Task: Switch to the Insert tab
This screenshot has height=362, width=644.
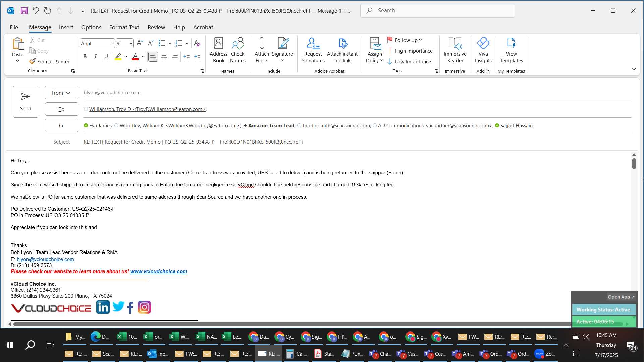Action: (66, 27)
